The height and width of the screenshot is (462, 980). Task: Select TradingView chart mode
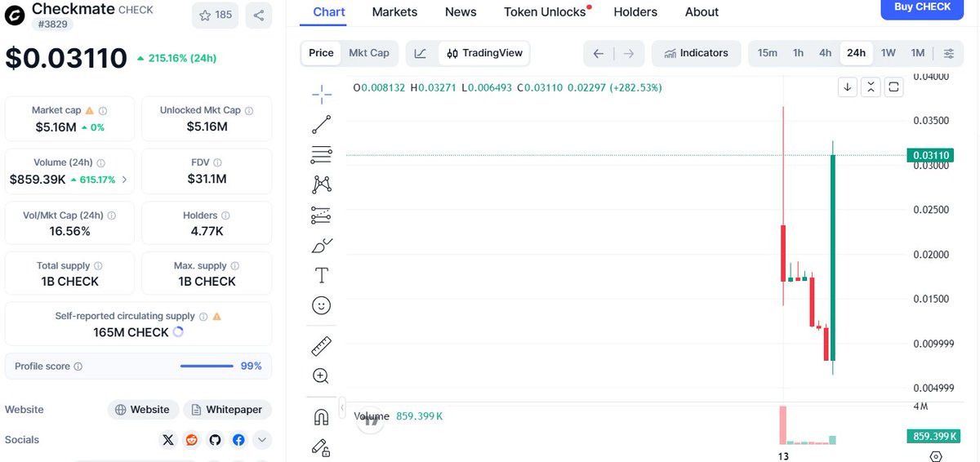pos(484,53)
